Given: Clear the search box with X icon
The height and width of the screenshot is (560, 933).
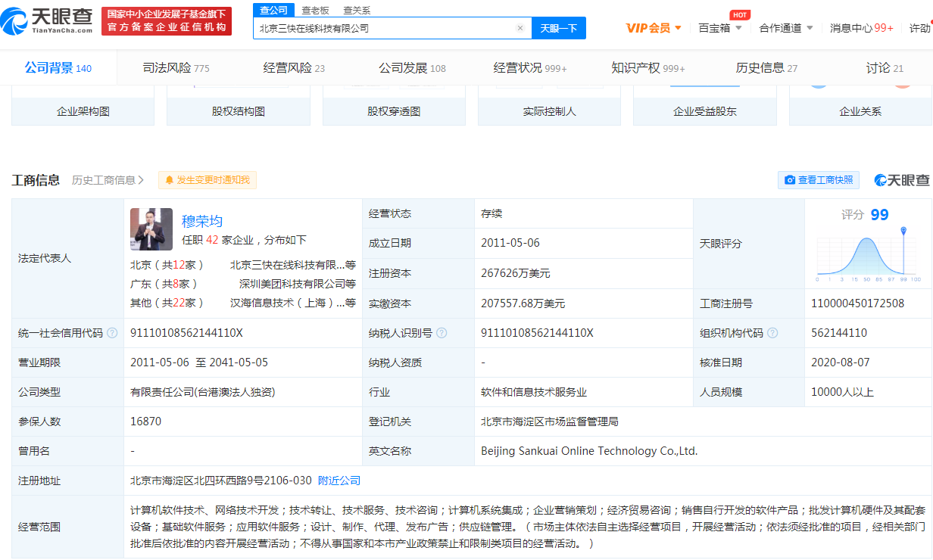Looking at the screenshot, I should pyautogui.click(x=520, y=28).
